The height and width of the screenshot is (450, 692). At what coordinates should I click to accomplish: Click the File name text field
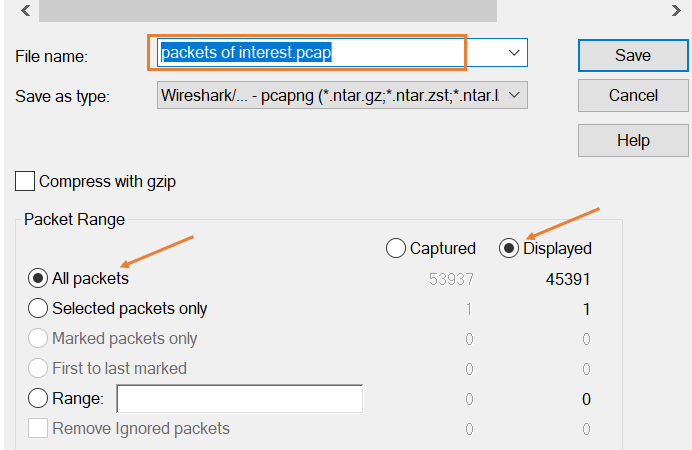pyautogui.click(x=329, y=52)
